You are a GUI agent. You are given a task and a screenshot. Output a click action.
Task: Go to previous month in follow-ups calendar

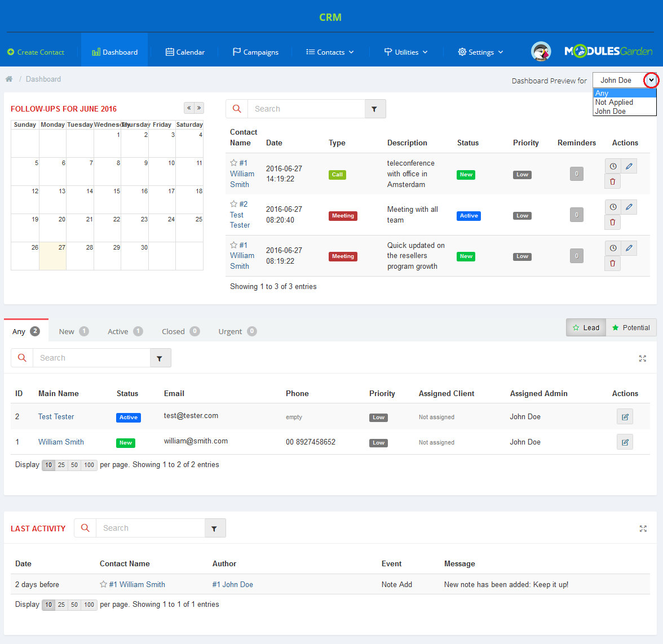(x=189, y=108)
